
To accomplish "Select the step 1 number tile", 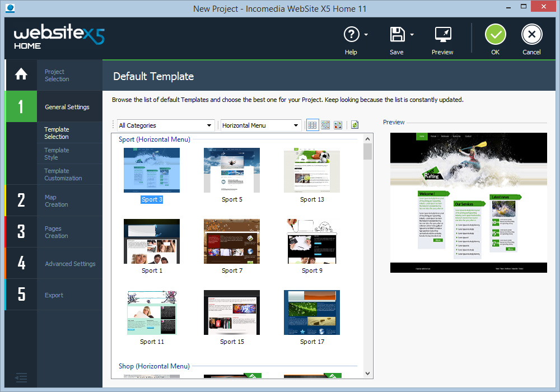I will [x=21, y=106].
